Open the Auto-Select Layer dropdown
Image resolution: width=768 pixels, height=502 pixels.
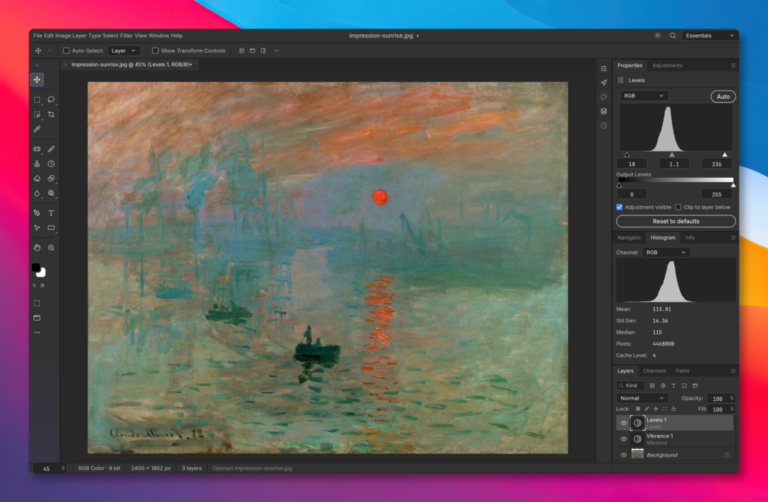[x=124, y=50]
